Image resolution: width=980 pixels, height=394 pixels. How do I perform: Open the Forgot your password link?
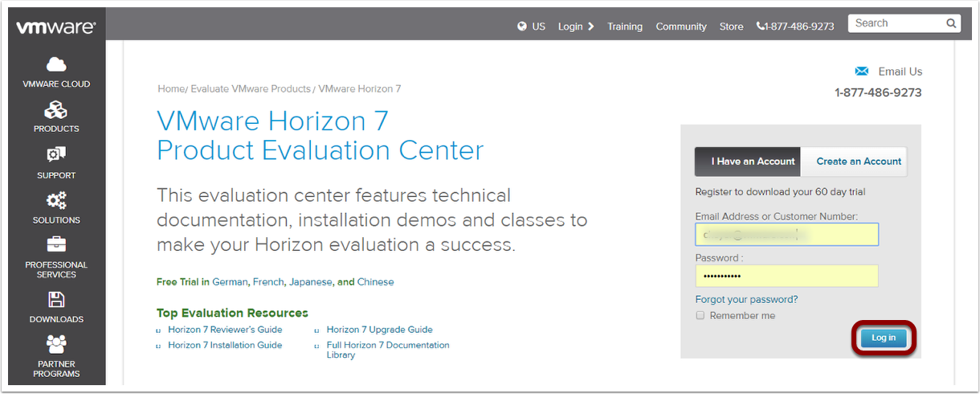[x=746, y=299]
